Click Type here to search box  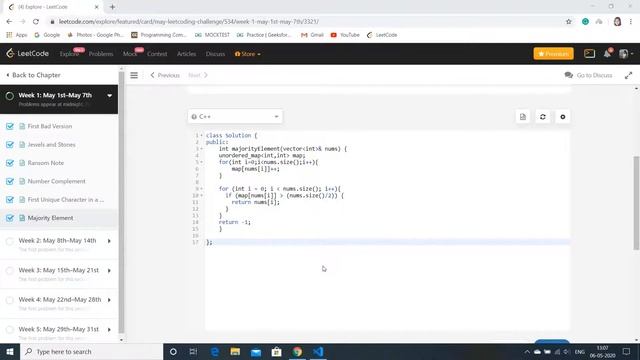[x=91, y=351]
